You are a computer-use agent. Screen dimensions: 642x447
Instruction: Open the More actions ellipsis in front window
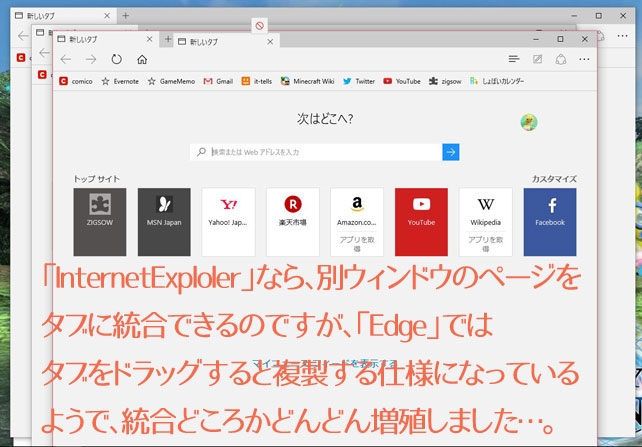[584, 59]
